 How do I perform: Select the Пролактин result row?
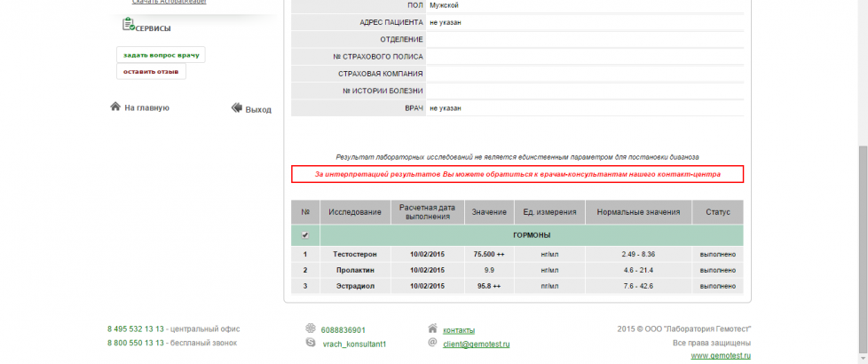point(517,270)
